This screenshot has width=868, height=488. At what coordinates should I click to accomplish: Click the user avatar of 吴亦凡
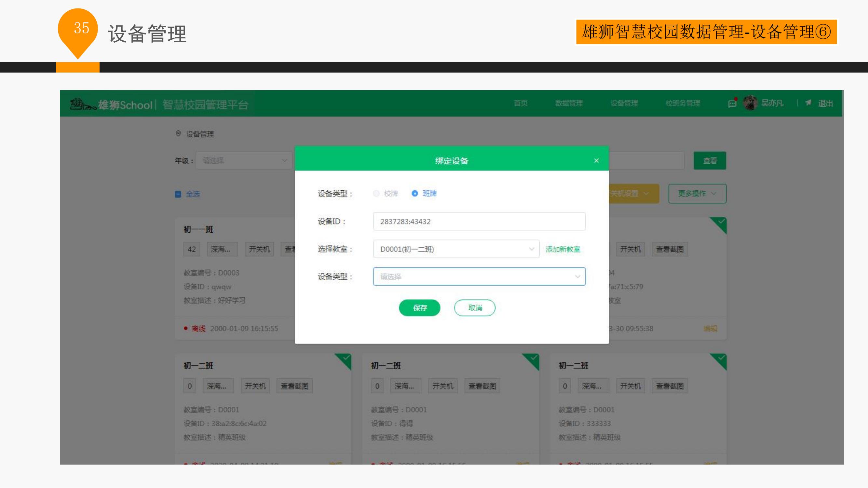tap(750, 103)
